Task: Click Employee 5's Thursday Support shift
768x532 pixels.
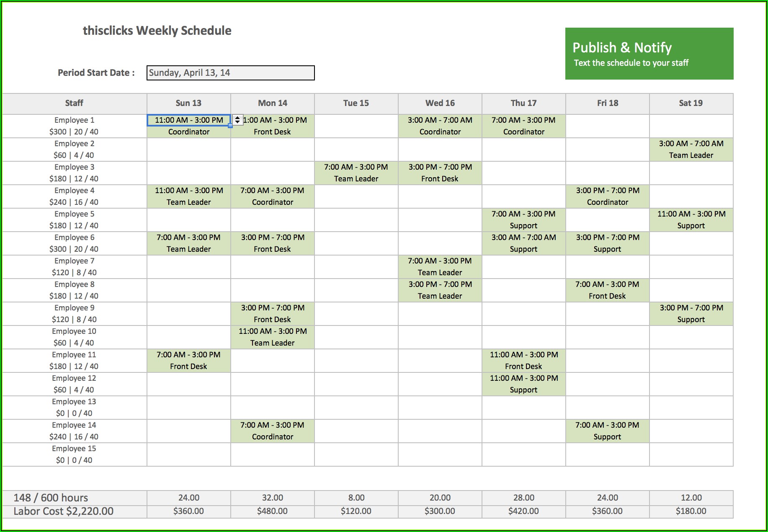Action: (x=523, y=220)
